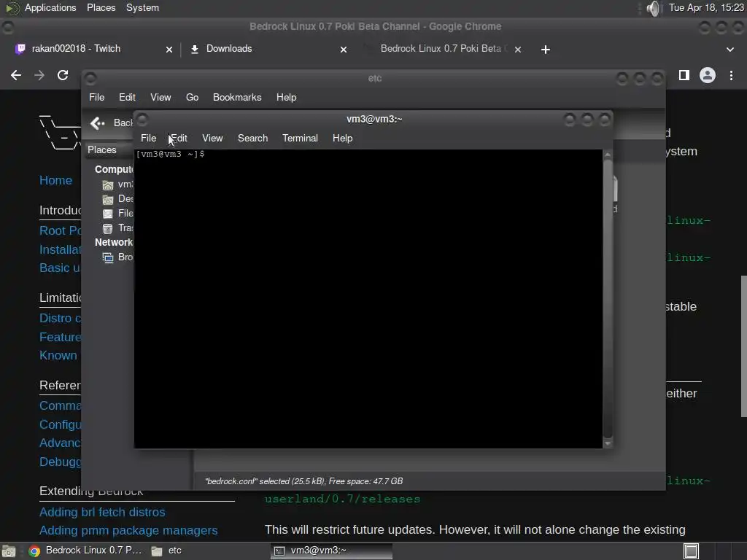Close the Downloads tab
Viewport: 747px width, 560px height.
(344, 50)
